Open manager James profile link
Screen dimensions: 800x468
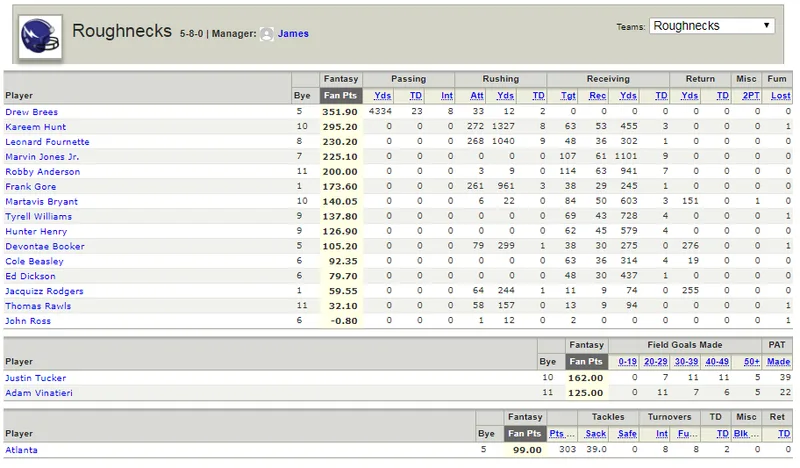click(293, 34)
